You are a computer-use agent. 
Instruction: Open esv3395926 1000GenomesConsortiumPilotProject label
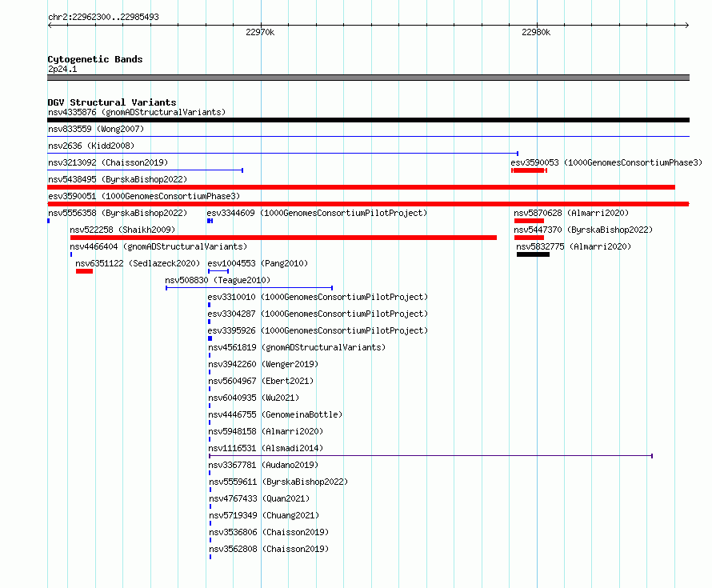pos(318,330)
